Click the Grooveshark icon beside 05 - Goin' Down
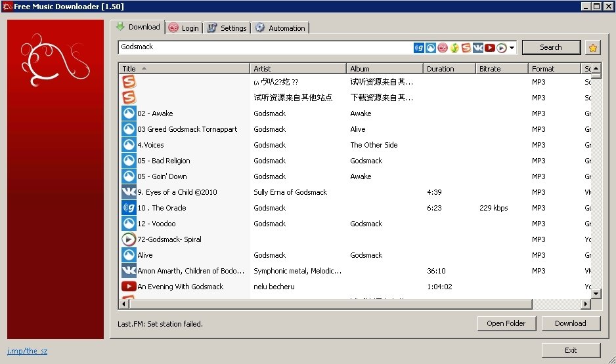616x364 pixels. [129, 176]
